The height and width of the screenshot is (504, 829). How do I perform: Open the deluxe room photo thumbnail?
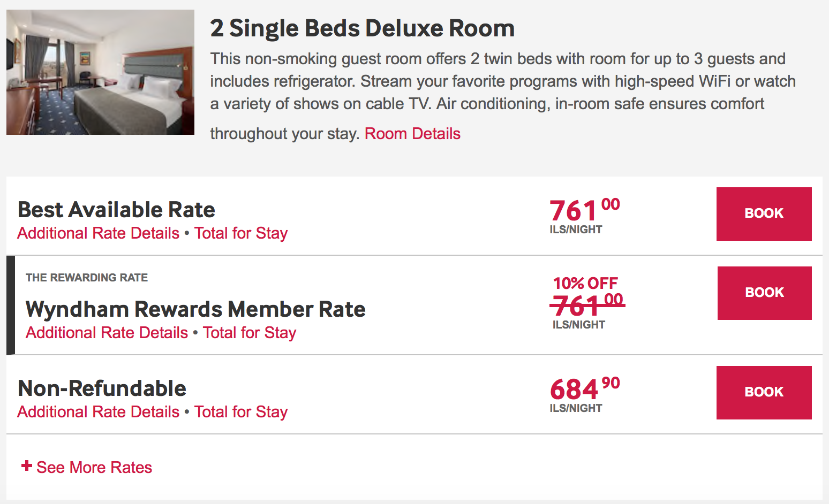100,72
